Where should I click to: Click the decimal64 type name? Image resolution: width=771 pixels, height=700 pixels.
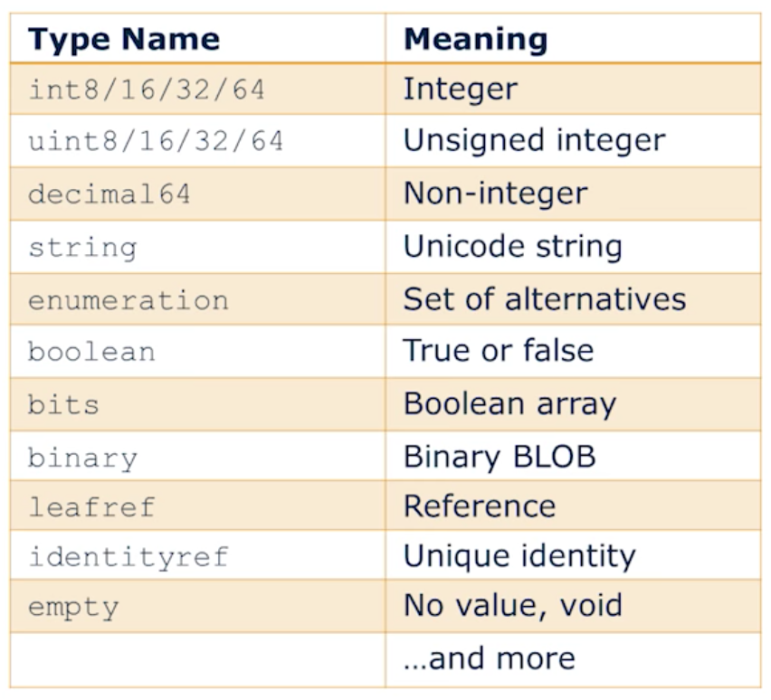[x=109, y=194]
